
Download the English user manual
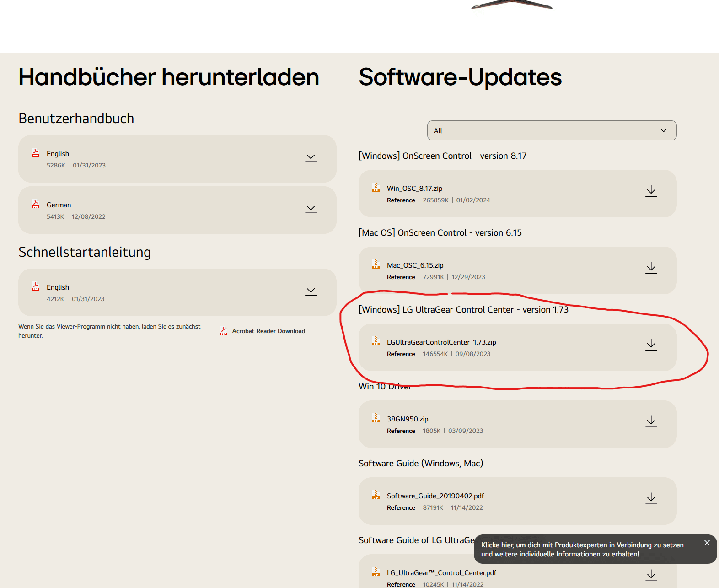311,156
